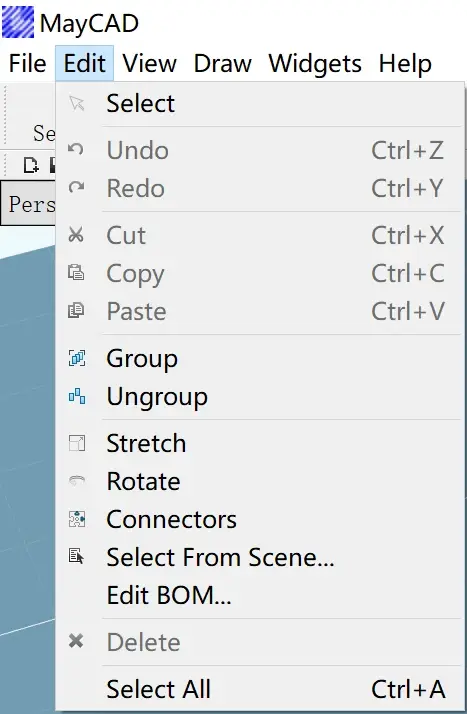This screenshot has width=467, height=714.
Task: Click the Select From Scene... text entry
Action: (x=220, y=557)
